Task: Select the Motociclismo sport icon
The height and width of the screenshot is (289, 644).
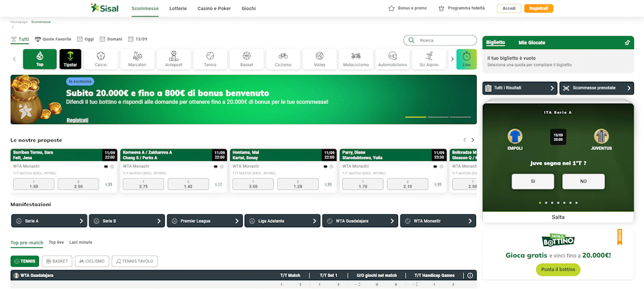Action: click(355, 59)
